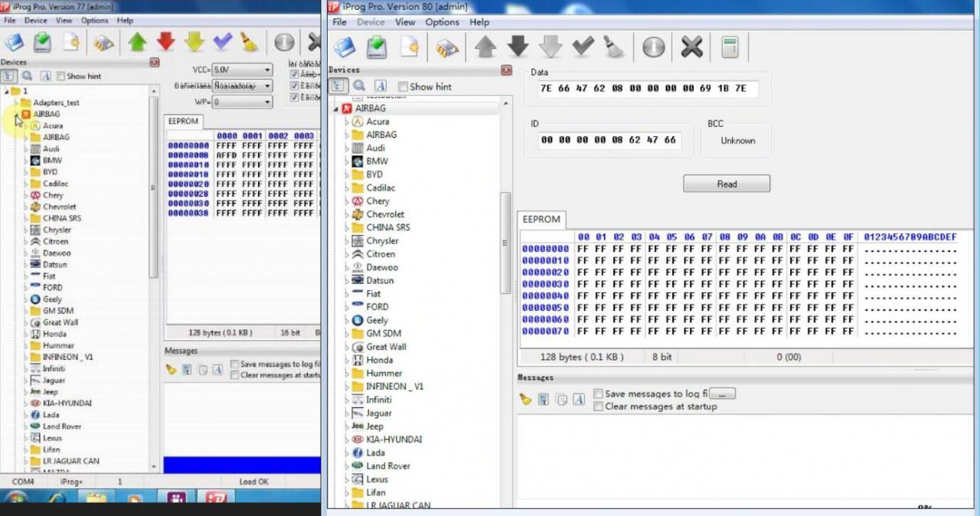Viewport: 980px width, 516px height.
Task: Click the blue checkmark icon in Version 77
Action: point(223,42)
